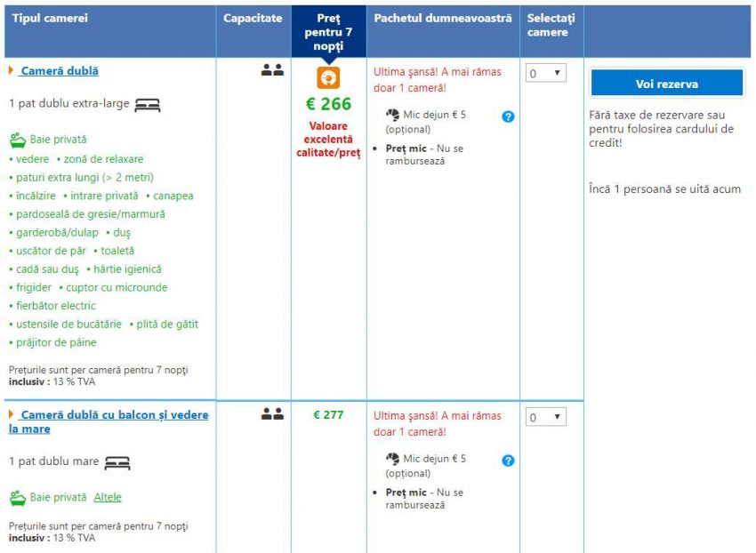The image size is (756, 553).
Task: Click the Altele facilities link
Action: click(x=108, y=497)
